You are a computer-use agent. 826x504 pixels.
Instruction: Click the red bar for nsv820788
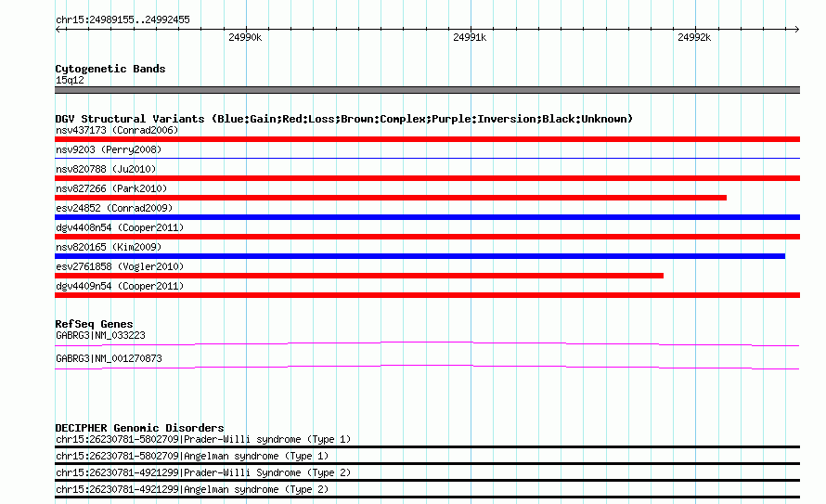coord(427,178)
